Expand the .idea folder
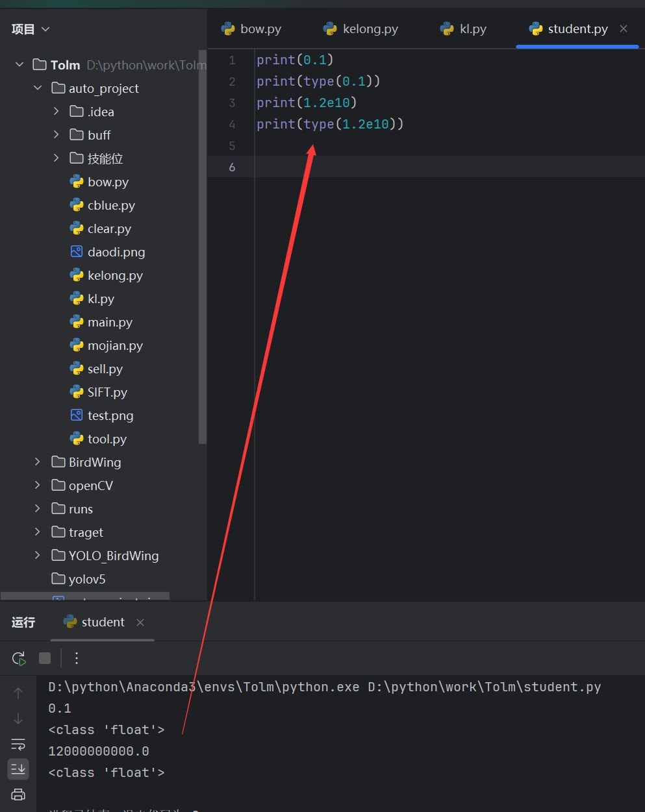 tap(57, 112)
